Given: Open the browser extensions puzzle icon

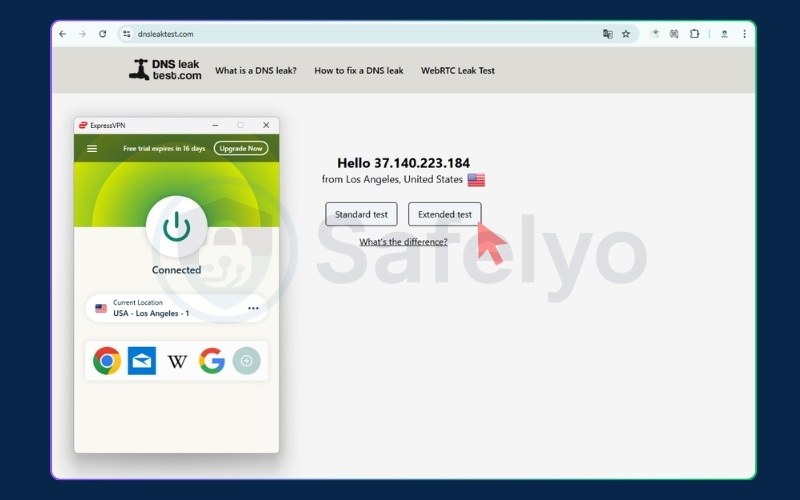Looking at the screenshot, I should [694, 34].
